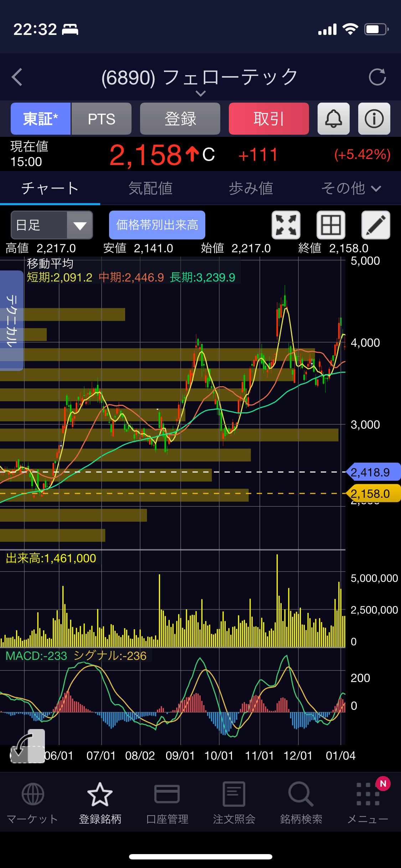Screen dimensions: 401x868
Task: Tap the rotate screen icon
Action: pyautogui.click(x=28, y=746)
